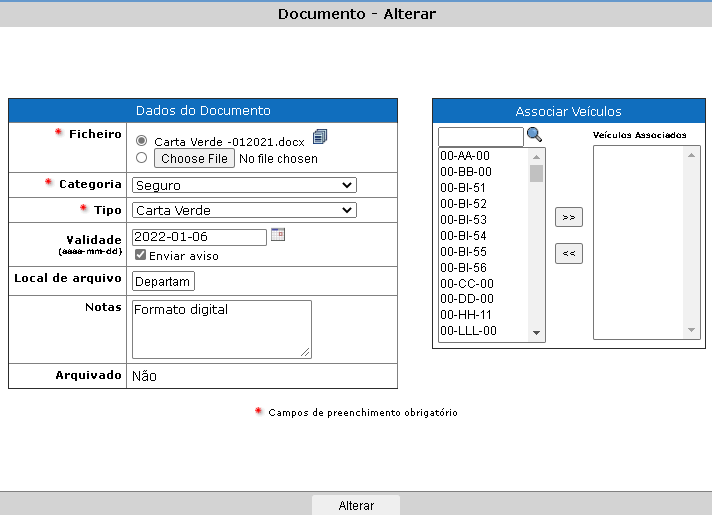Image resolution: width=712 pixels, height=515 pixels.
Task: Click the << button to remove vehicle
Action: click(568, 253)
